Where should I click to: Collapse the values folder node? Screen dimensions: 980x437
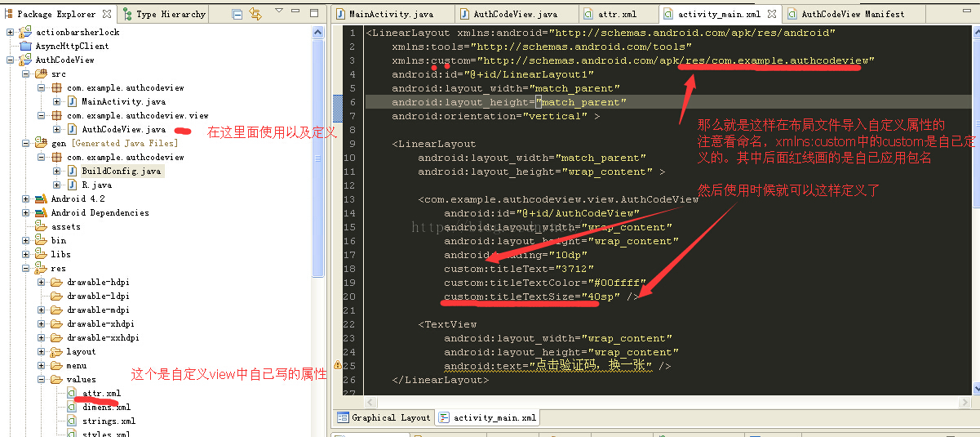pos(42,379)
